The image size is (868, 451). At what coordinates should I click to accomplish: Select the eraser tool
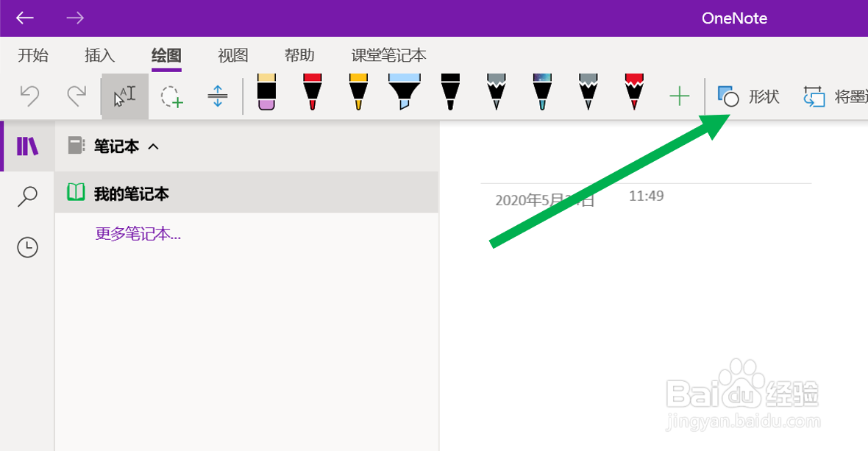tap(266, 93)
